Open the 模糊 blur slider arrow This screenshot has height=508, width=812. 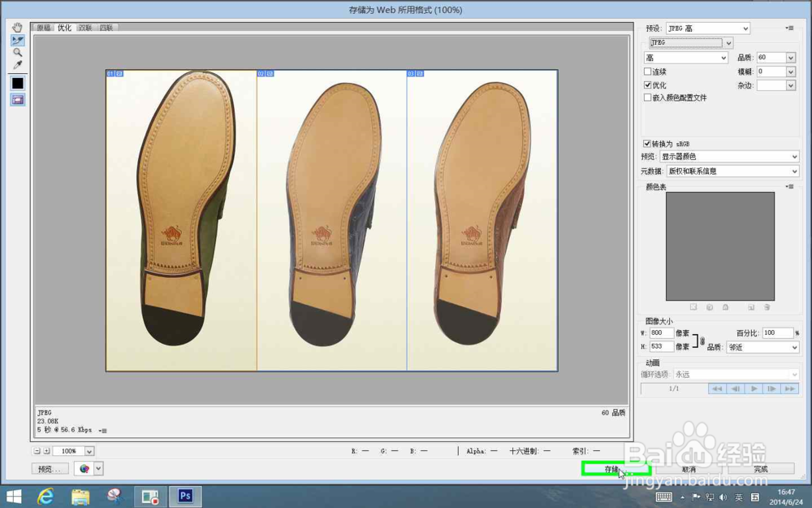click(x=790, y=72)
